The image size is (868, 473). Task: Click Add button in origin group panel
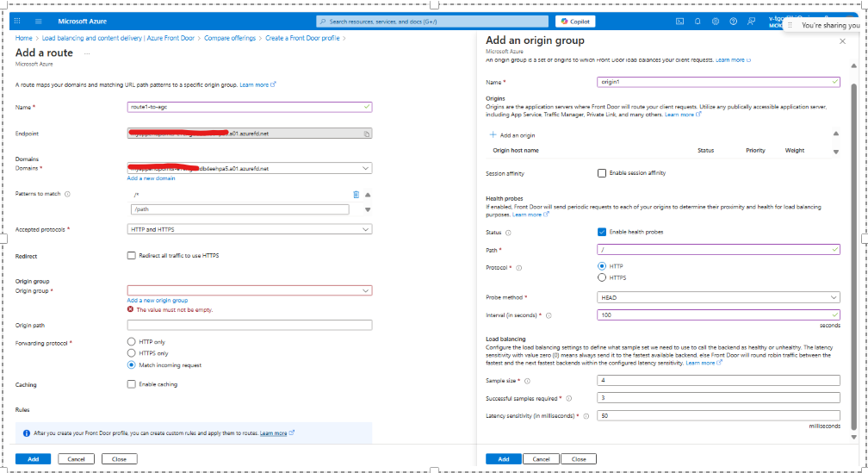504,459
